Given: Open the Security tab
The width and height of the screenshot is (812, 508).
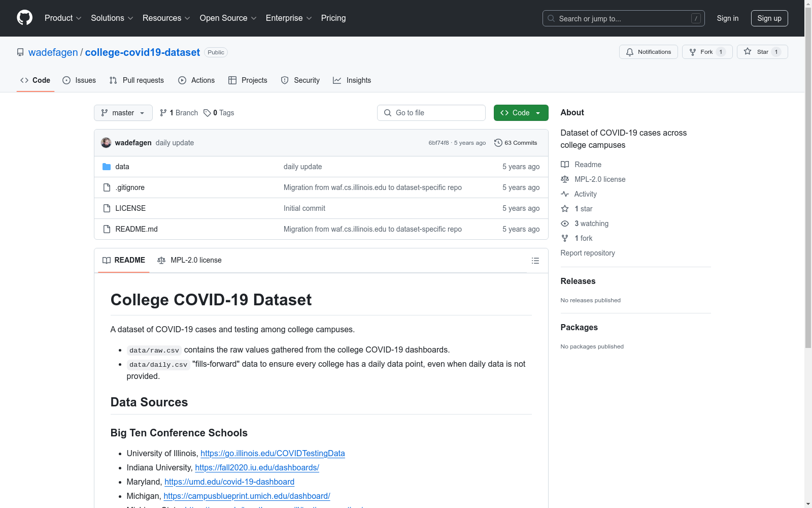Looking at the screenshot, I should tap(300, 80).
